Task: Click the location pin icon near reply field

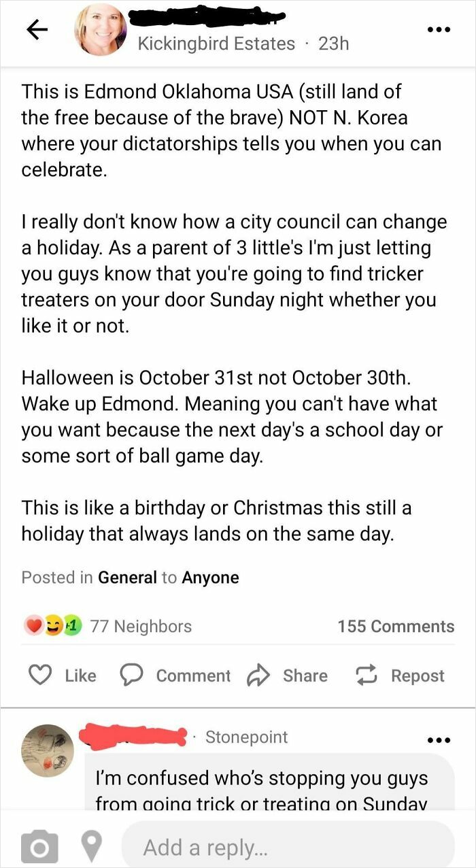Action: pyautogui.click(x=91, y=845)
